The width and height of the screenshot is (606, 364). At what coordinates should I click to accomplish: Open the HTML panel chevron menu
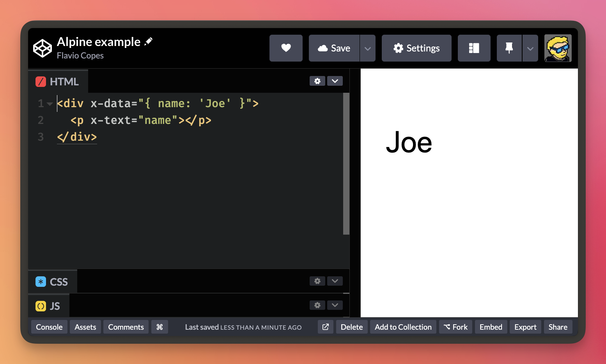click(x=335, y=81)
